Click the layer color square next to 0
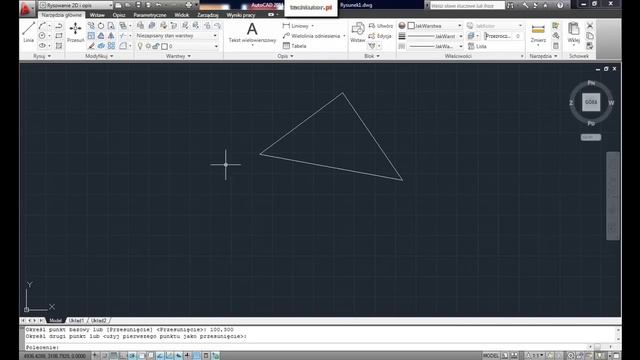Image resolution: width=640 pixels, height=360 pixels. click(164, 46)
